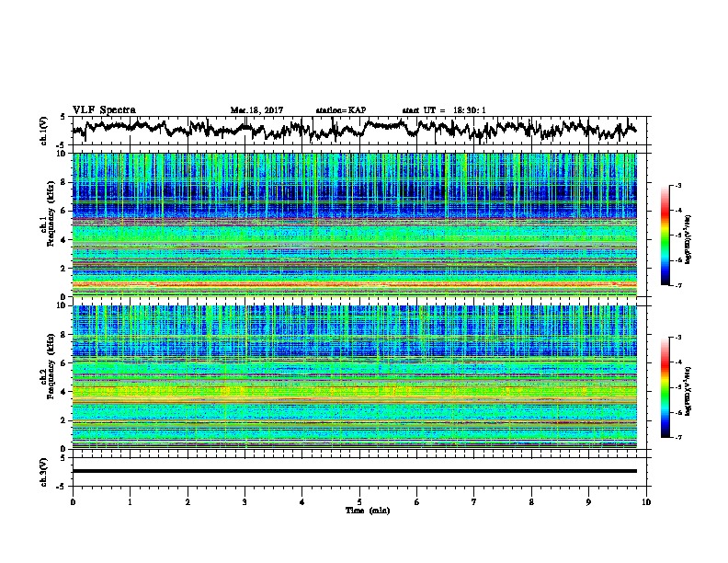Click the "VLF Spectra" plot title
This screenshot has height=563, width=728.
point(104,110)
